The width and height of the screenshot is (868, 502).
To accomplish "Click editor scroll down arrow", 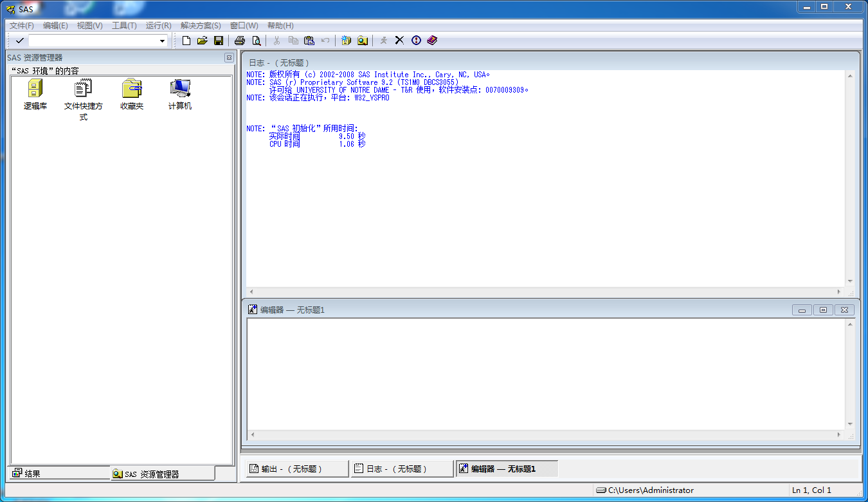I will click(850, 423).
